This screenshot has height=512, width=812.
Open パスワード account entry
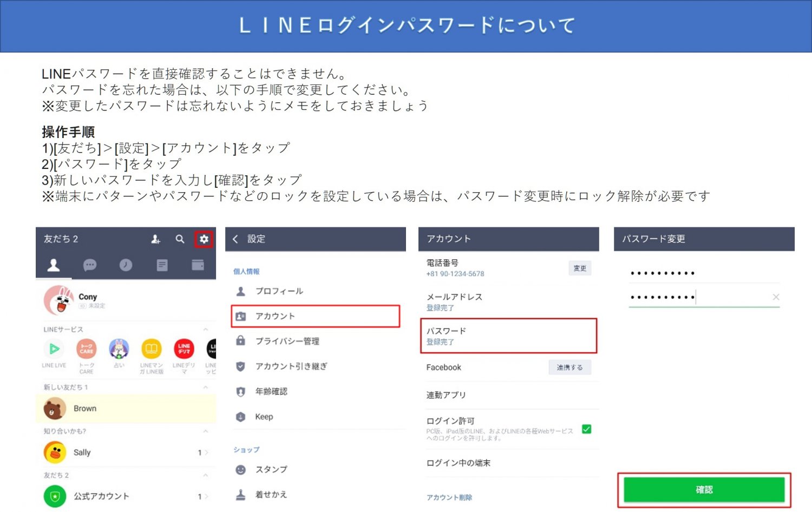[x=509, y=336]
